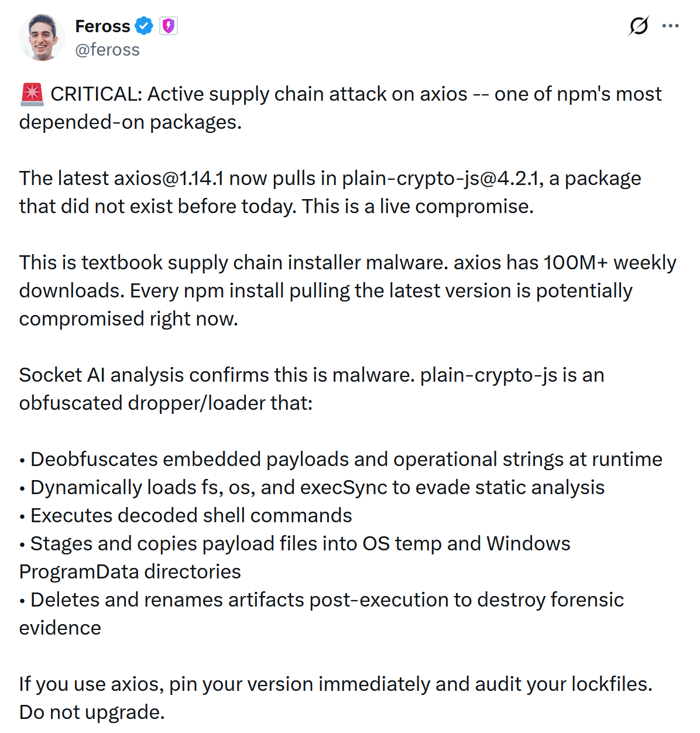The height and width of the screenshot is (733, 700).
Task: Click the word CRITICAL in the post
Action: tap(96, 94)
